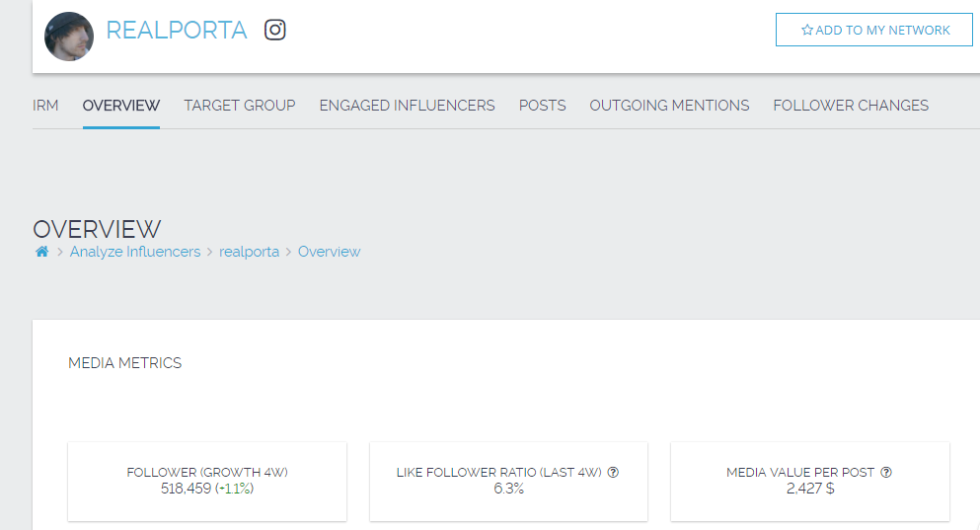The height and width of the screenshot is (530, 980).
Task: Select the Overview tab
Action: tap(121, 106)
